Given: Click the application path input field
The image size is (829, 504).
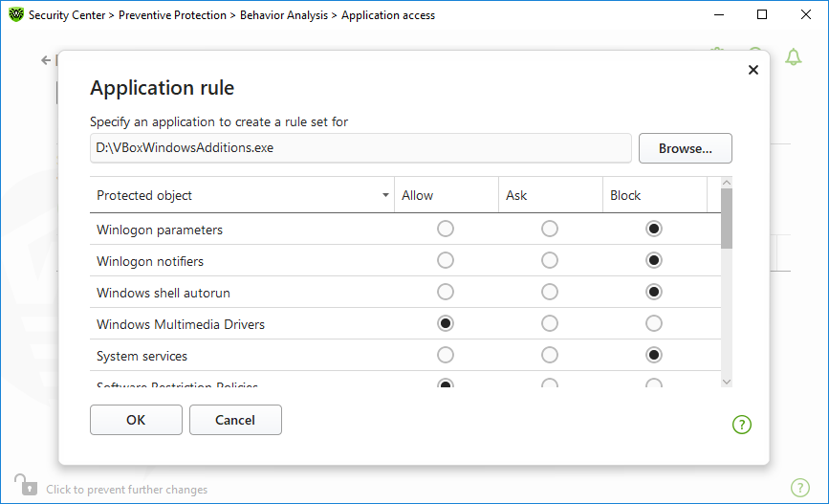Looking at the screenshot, I should pyautogui.click(x=360, y=148).
